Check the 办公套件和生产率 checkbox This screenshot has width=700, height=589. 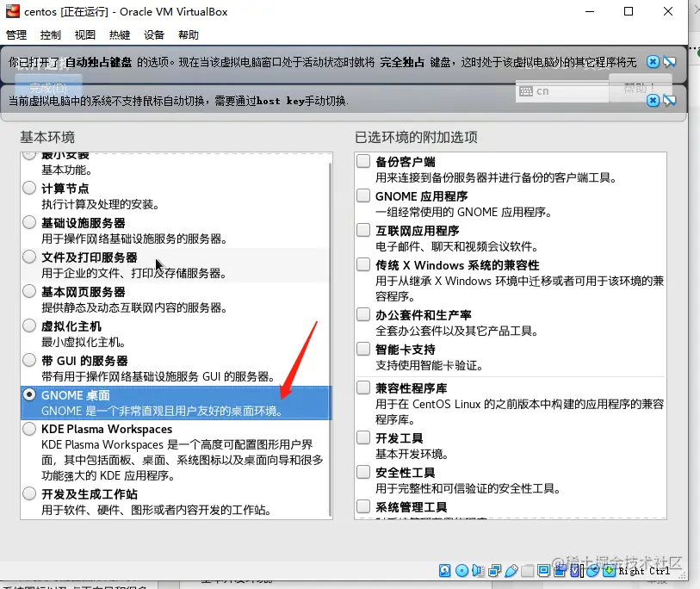pos(363,314)
